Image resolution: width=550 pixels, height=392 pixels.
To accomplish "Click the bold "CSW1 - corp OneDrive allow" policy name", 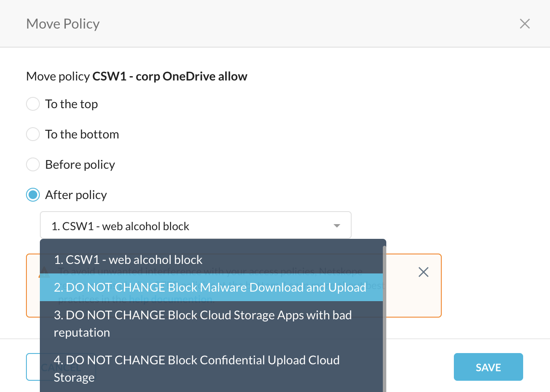I will tap(170, 77).
